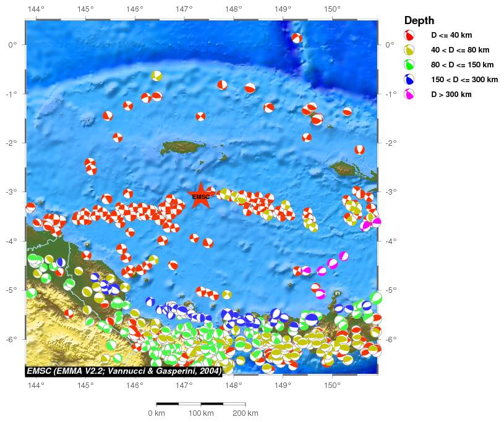
Task: Click the "D > 300 km" legend label
Action: click(451, 95)
